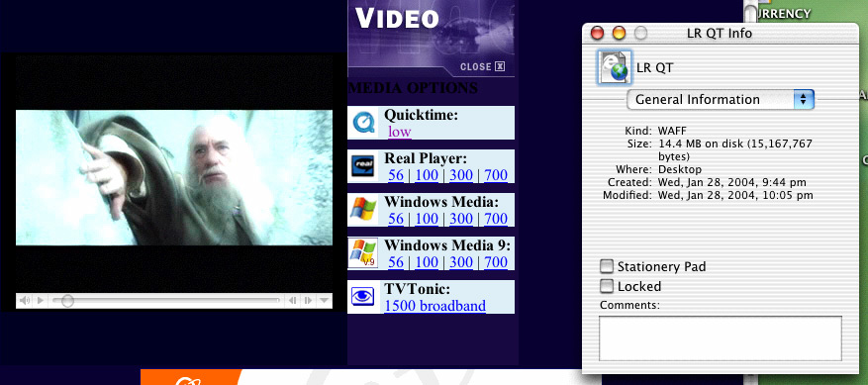Click the video progress track
The image size is (868, 385).
pos(166,301)
